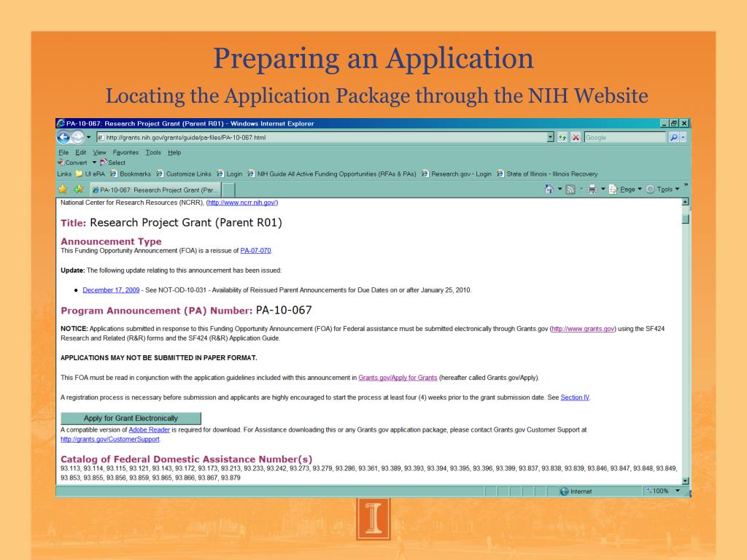Jump to the Section IV link
Screen dimensions: 747x560
tap(575, 397)
